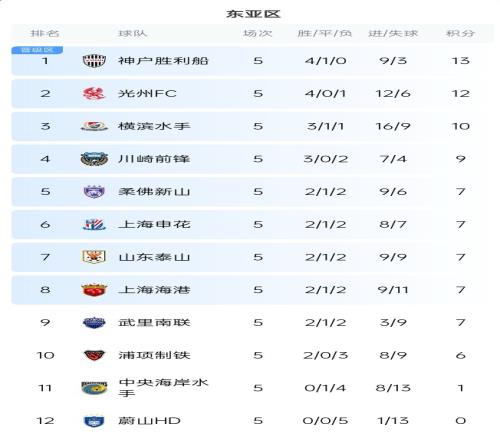The width and height of the screenshot is (500, 440).
Task: Select the 山东泰山 team logo
Action: click(x=94, y=257)
